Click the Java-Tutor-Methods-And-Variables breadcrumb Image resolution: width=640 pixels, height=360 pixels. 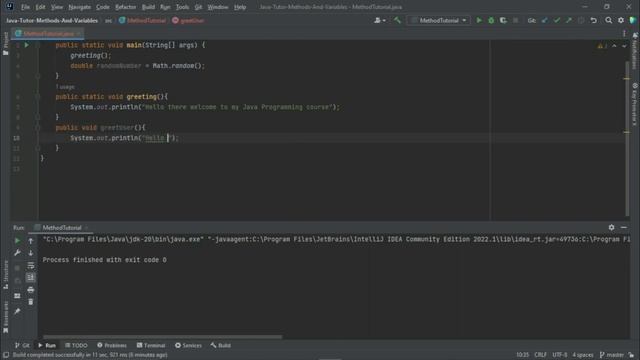tap(52, 20)
